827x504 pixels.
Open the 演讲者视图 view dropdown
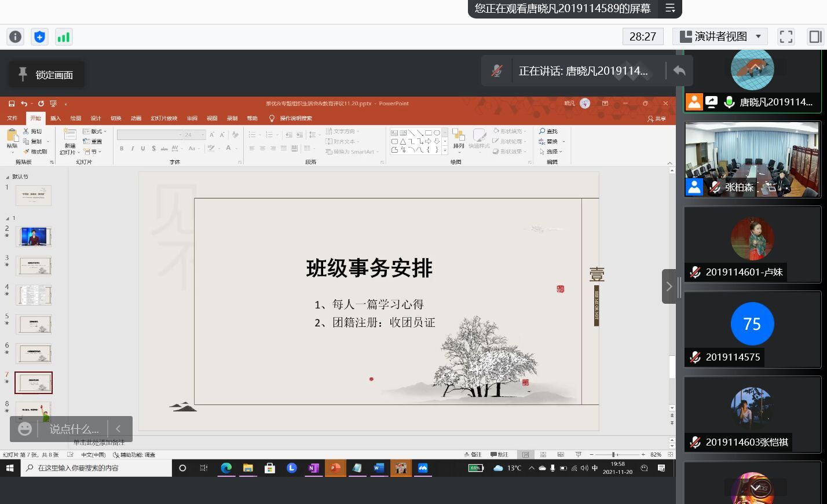720,36
